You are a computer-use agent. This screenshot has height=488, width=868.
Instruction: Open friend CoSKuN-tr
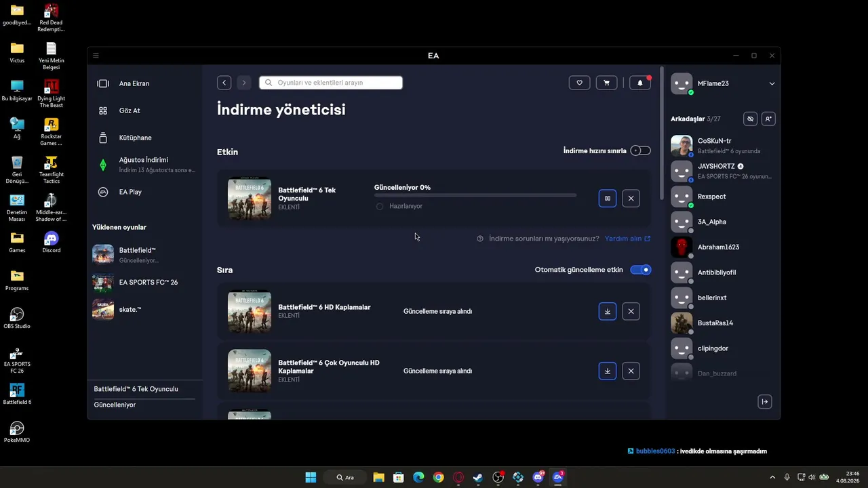(x=723, y=146)
